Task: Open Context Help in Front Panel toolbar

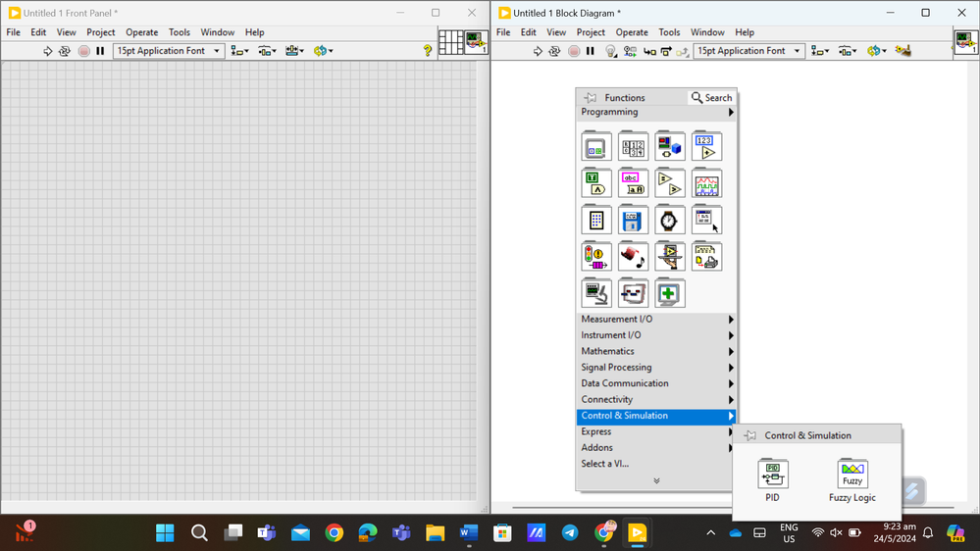Action: pos(427,51)
